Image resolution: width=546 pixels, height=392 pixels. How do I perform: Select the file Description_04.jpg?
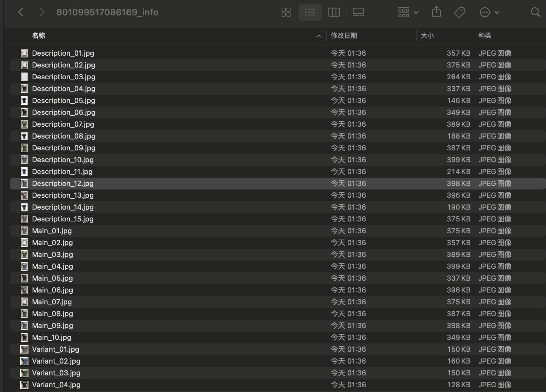278,89
